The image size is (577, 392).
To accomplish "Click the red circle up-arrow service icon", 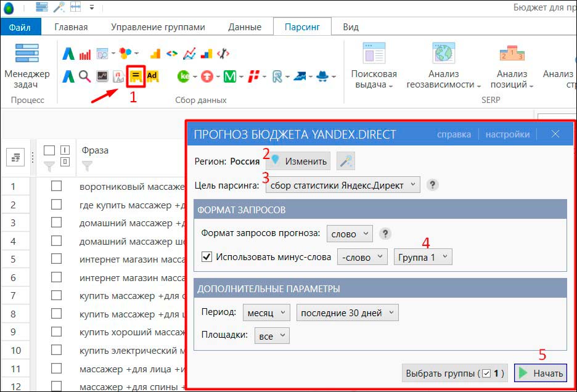I will coord(207,76).
